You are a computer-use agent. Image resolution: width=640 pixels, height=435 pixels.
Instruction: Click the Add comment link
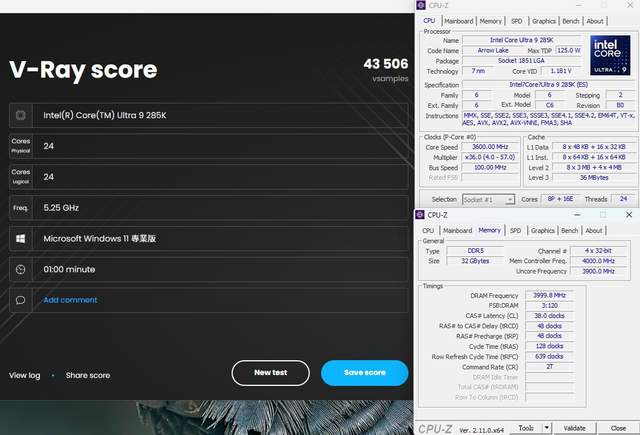point(70,300)
